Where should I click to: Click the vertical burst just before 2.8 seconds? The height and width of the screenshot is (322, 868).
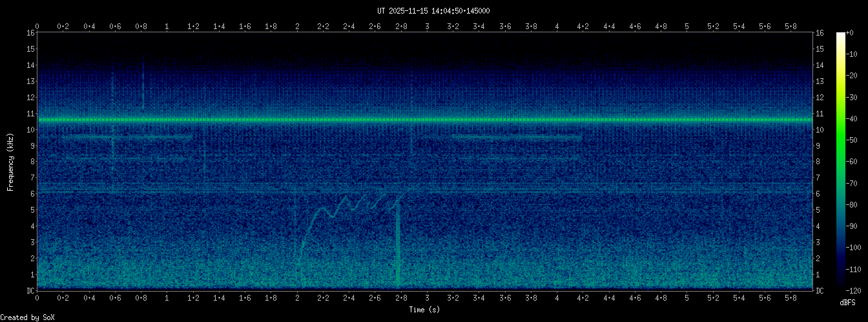398,246
